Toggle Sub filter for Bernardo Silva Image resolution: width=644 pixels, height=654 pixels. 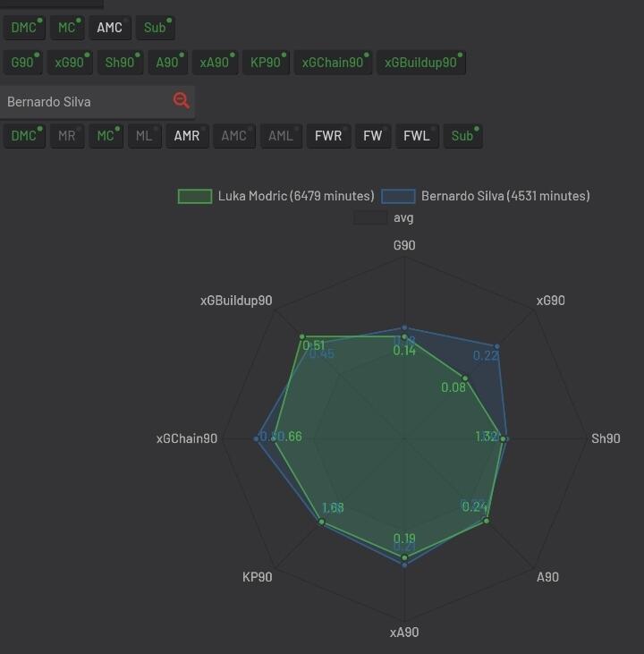[x=463, y=136]
